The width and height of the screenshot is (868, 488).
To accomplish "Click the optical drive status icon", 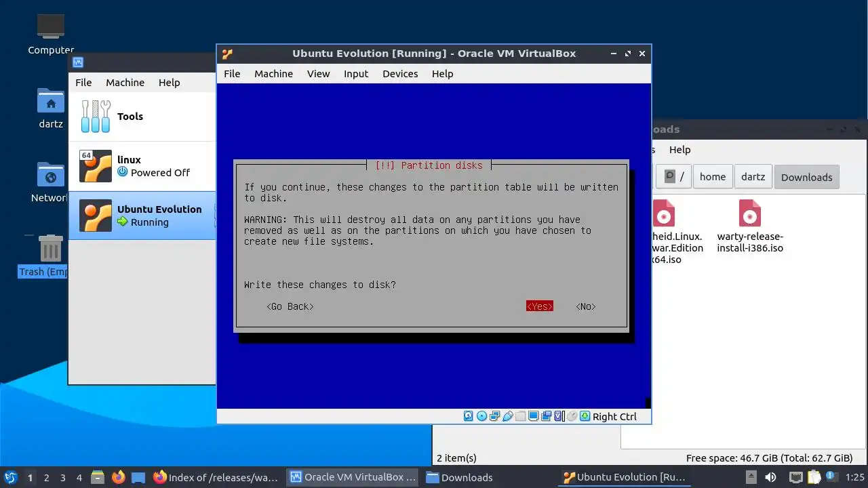I will (481, 416).
